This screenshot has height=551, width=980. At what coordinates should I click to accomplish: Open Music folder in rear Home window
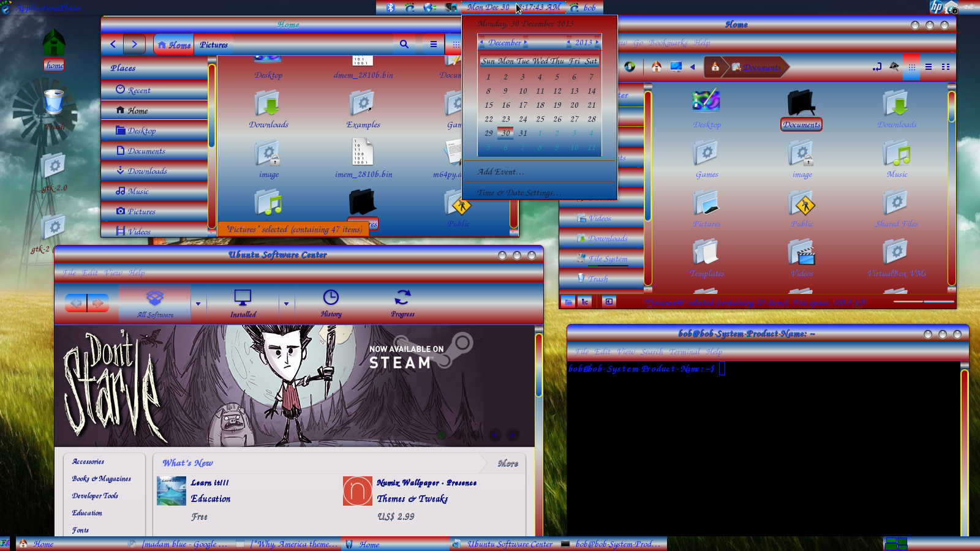tap(897, 159)
